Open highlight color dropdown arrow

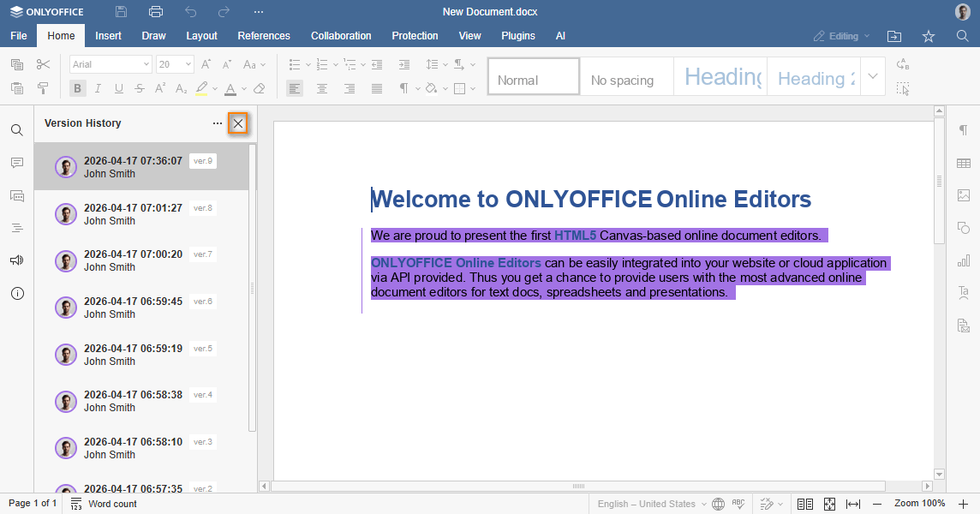pyautogui.click(x=214, y=88)
